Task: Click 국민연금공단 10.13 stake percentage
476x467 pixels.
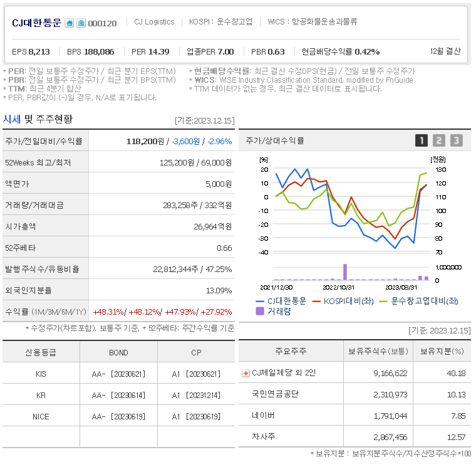Action: tap(456, 395)
